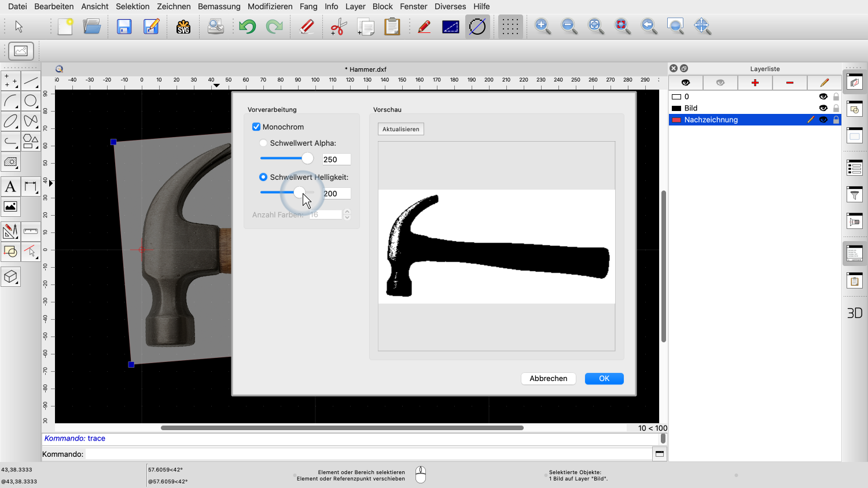Click the red minus remove layer icon
868x488 pixels.
tap(789, 83)
